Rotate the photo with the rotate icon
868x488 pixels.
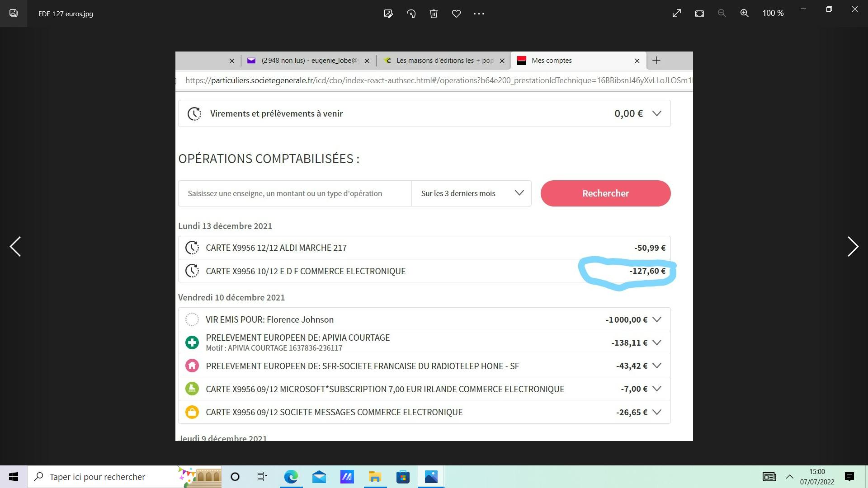point(411,14)
